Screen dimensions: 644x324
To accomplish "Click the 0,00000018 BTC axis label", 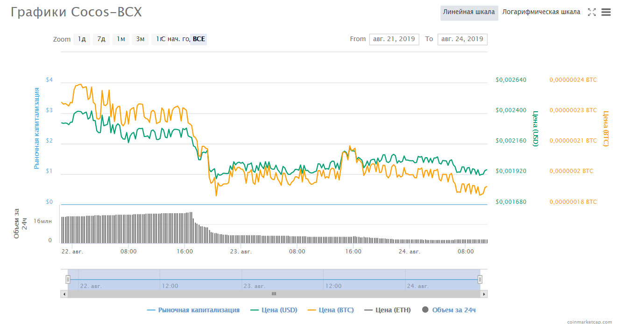I will [573, 202].
